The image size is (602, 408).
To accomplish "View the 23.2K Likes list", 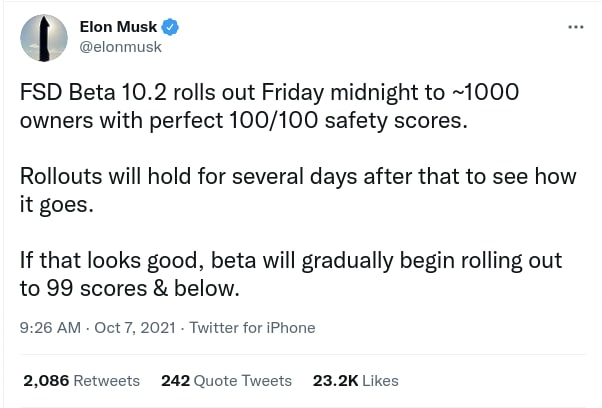I will [x=356, y=381].
